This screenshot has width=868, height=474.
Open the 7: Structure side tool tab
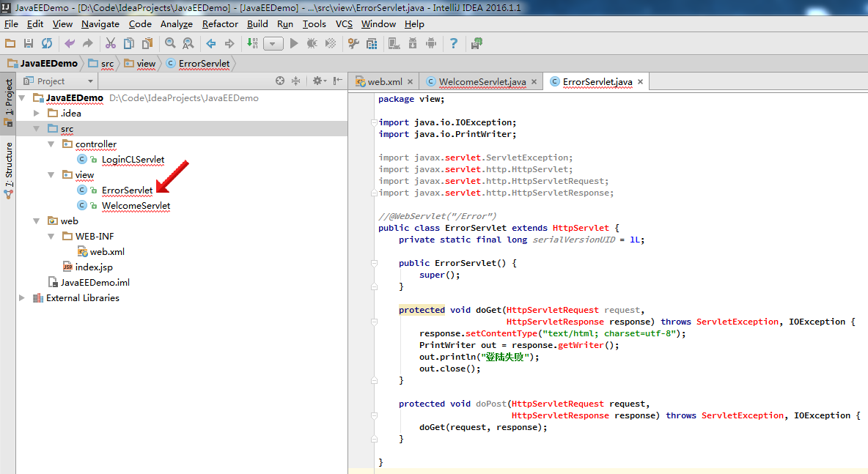tap(8, 170)
